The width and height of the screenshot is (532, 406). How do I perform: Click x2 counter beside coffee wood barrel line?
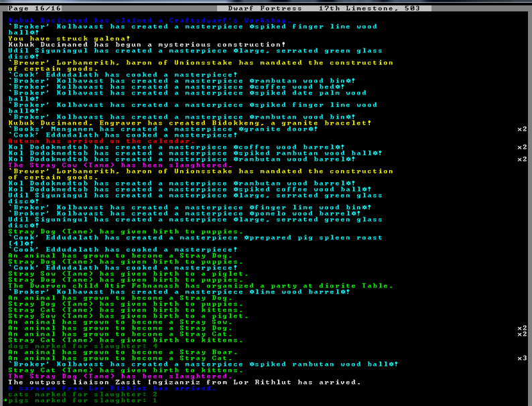(522, 147)
